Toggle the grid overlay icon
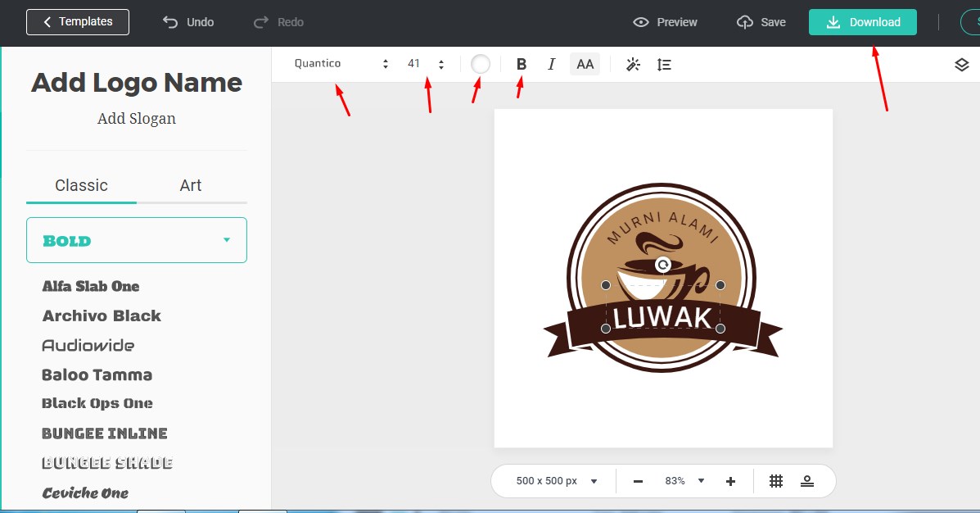 tap(775, 480)
